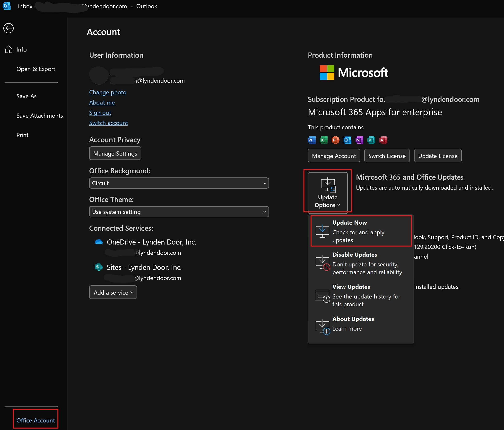
Task: Click the OneDrive cloud icon
Action: point(99,242)
